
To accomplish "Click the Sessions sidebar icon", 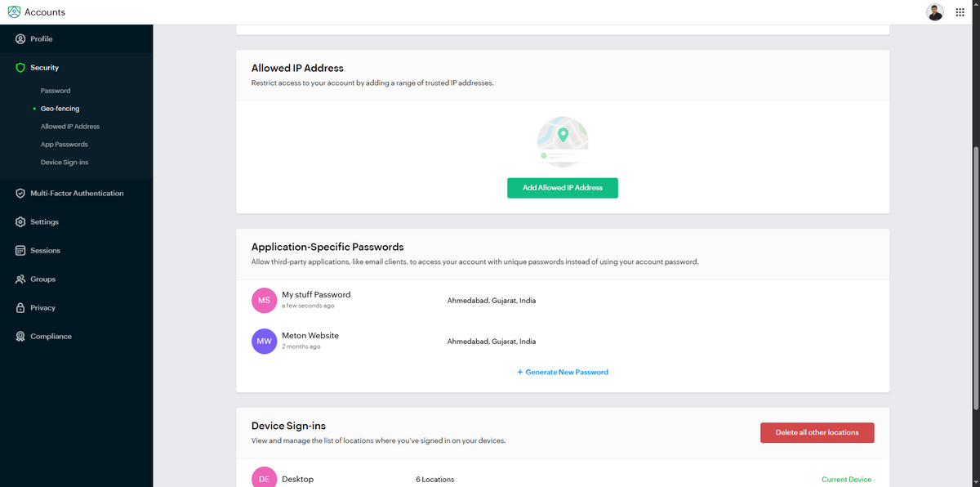I will pos(20,251).
